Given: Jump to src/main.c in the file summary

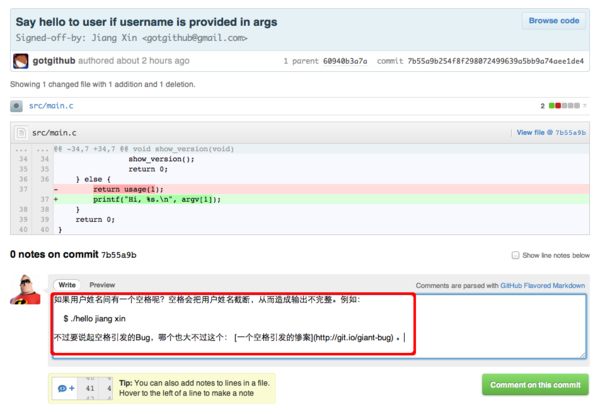Looking at the screenshot, I should click(51, 106).
